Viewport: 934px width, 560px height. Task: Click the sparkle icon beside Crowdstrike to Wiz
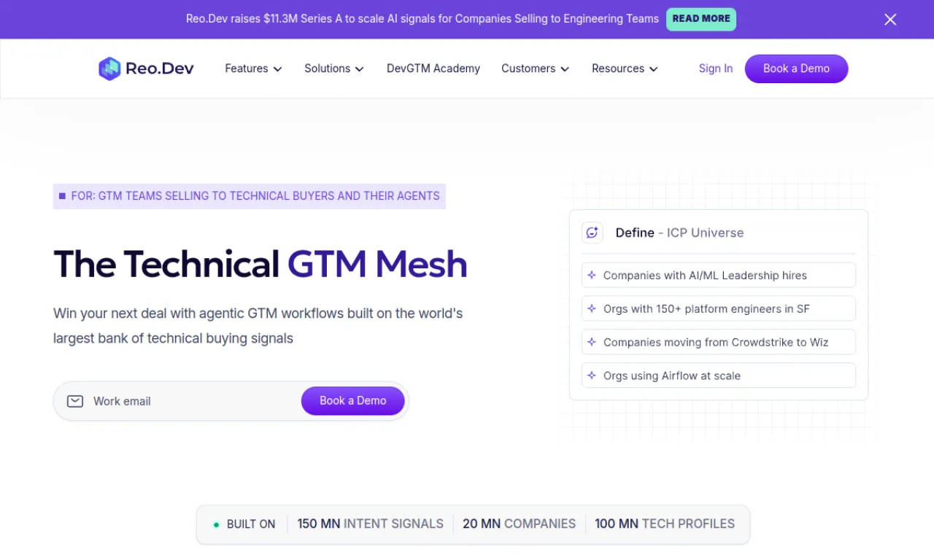click(592, 343)
